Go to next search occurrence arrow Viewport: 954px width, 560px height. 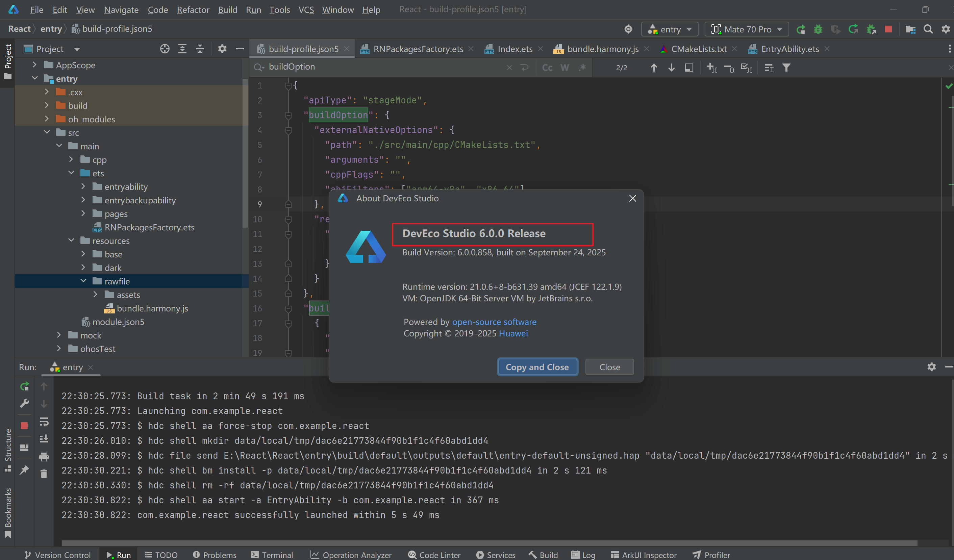671,68
